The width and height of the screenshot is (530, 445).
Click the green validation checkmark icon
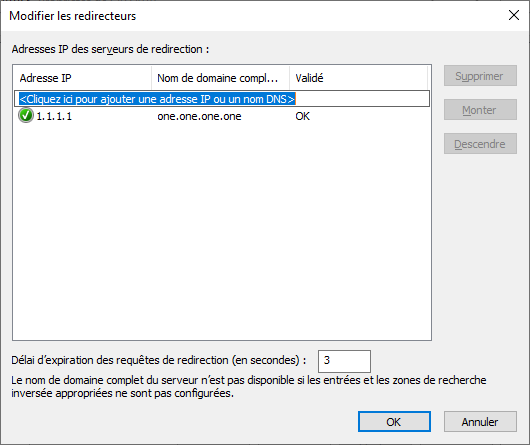tap(26, 116)
